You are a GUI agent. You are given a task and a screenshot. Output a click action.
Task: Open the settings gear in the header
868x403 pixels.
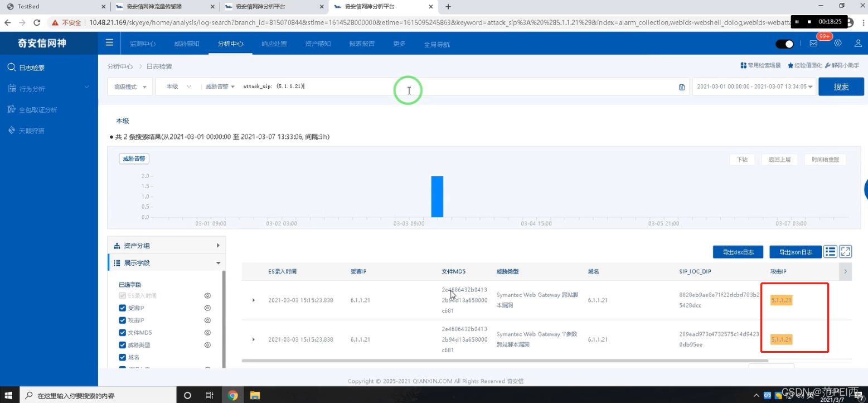click(837, 43)
